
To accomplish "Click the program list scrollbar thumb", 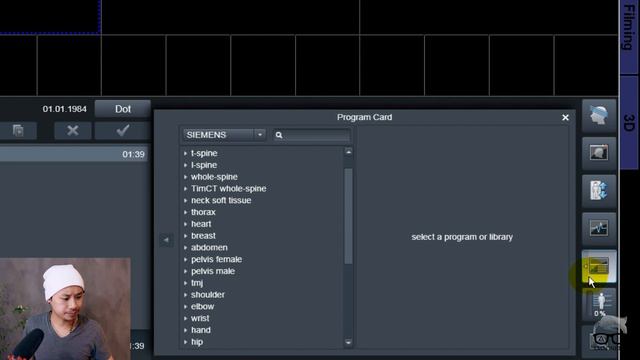I will (x=348, y=216).
